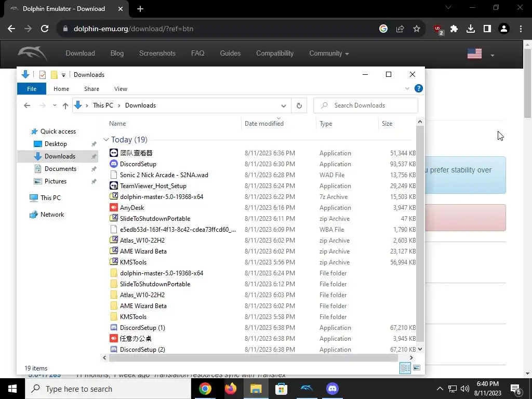Open the View ribbon tab
Screen dimensions: 532x399
121,89
